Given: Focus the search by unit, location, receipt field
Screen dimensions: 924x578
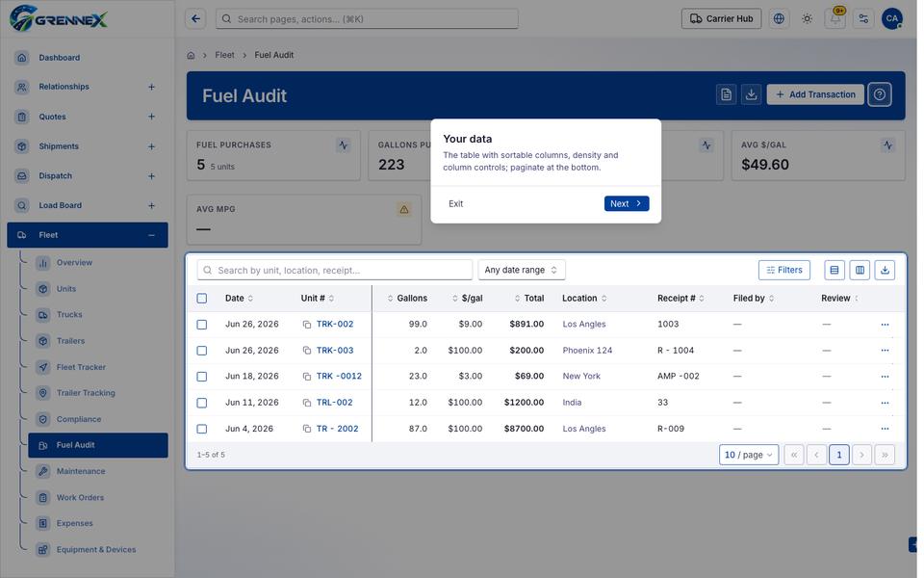Looking at the screenshot, I should pos(335,270).
